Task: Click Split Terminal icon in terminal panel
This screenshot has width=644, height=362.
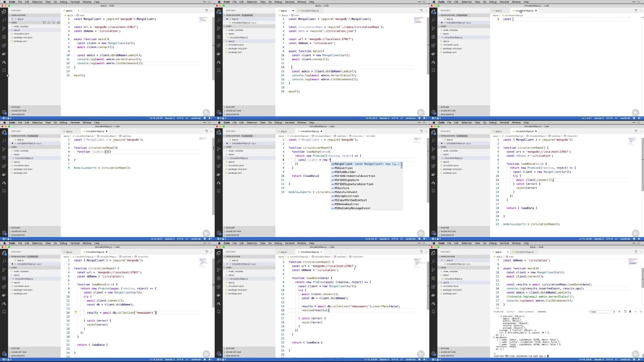Action: click(625, 312)
